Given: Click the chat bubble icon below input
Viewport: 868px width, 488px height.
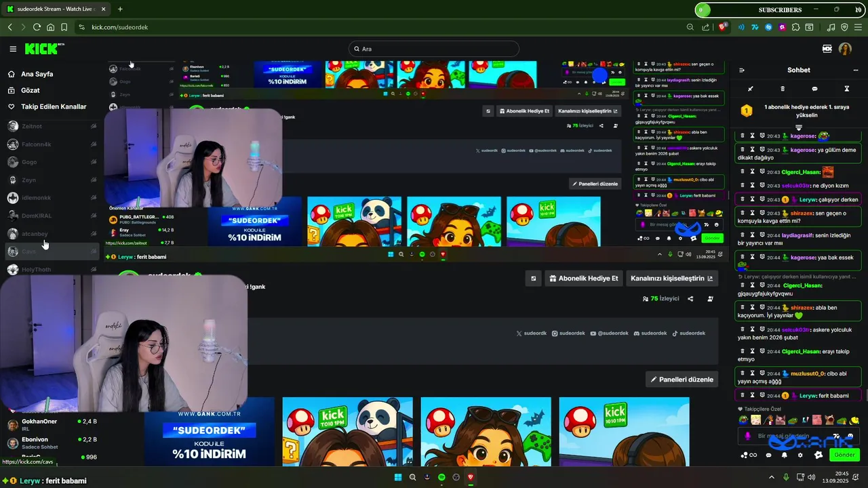Looking at the screenshot, I should pyautogui.click(x=768, y=455).
